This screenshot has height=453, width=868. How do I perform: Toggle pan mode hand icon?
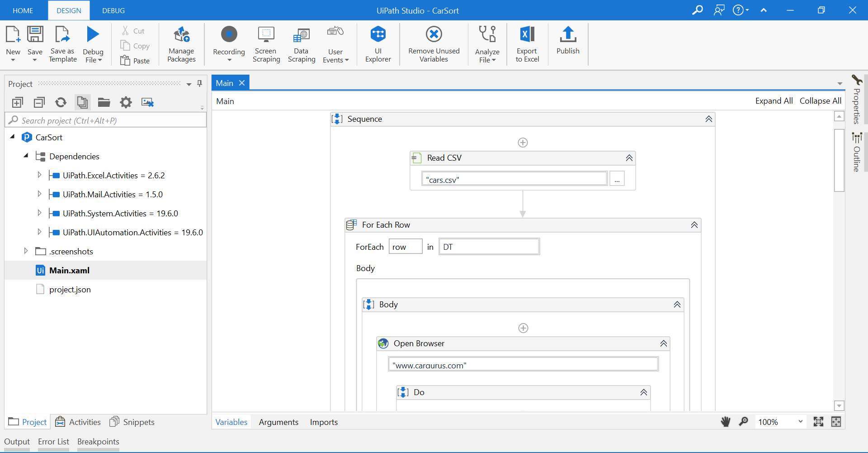(x=726, y=422)
